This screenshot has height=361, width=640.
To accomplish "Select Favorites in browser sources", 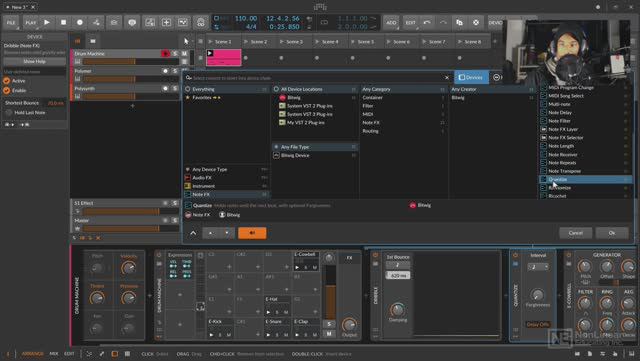I will (226, 98).
